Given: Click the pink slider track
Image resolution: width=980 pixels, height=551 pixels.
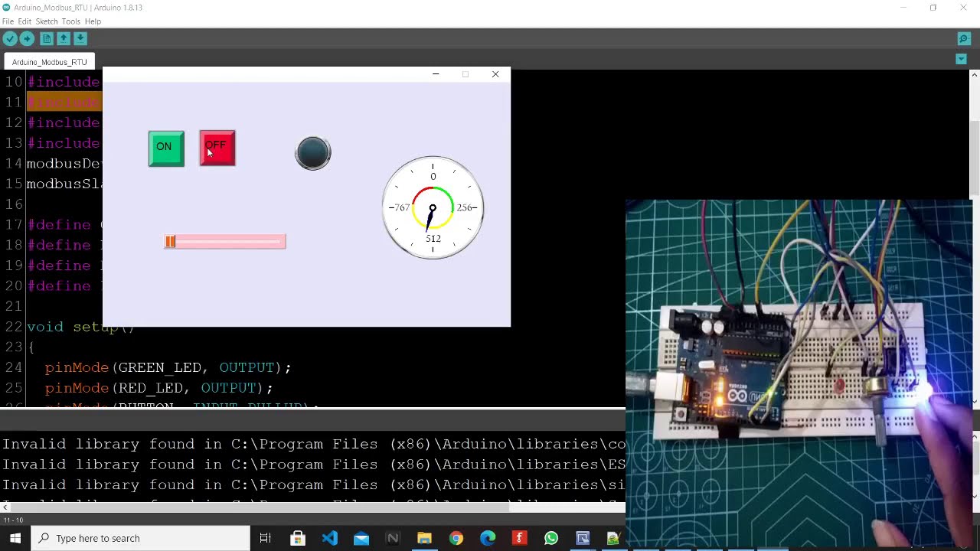Looking at the screenshot, I should point(225,242).
